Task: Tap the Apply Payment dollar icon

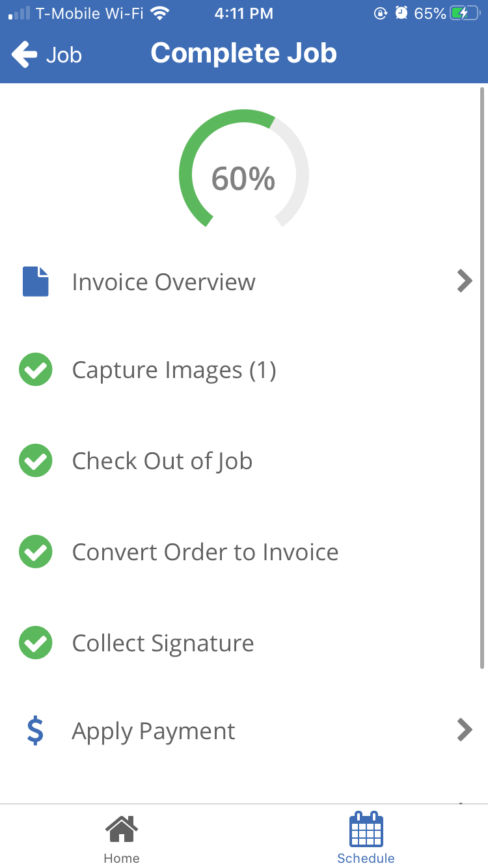Action: (36, 731)
